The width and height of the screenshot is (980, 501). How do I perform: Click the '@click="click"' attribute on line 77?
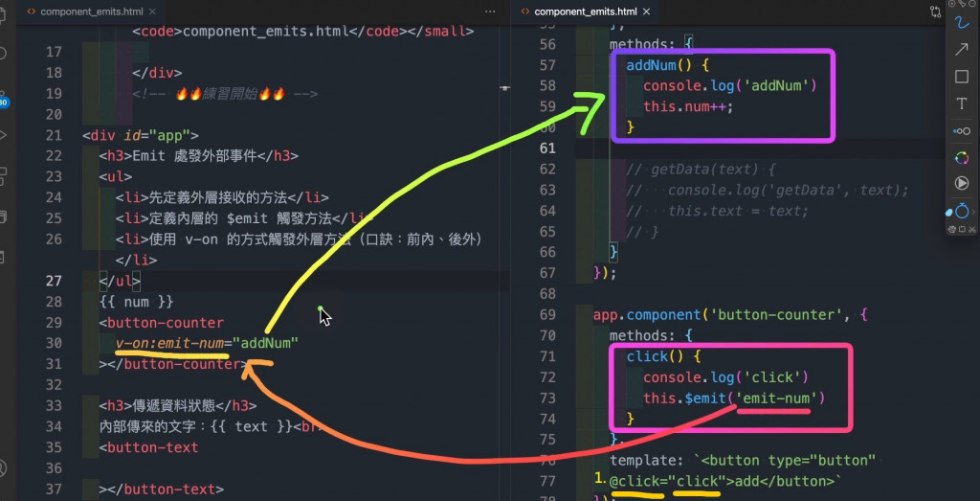tap(667, 482)
